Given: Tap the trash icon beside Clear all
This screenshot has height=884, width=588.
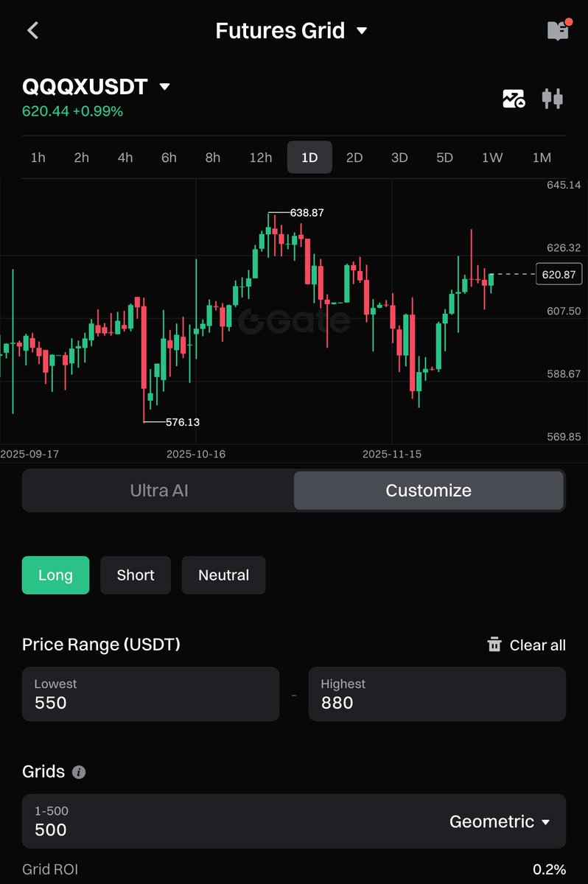Looking at the screenshot, I should tap(494, 645).
